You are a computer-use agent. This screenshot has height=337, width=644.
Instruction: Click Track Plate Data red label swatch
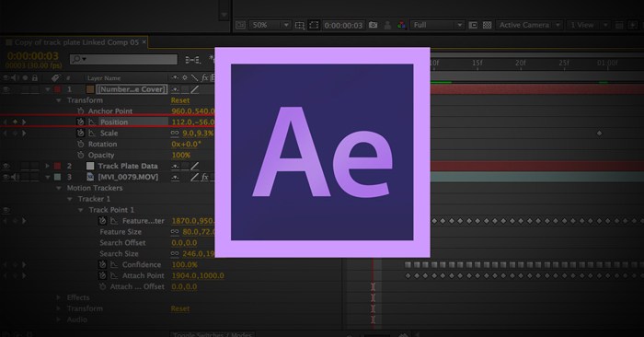[57, 166]
